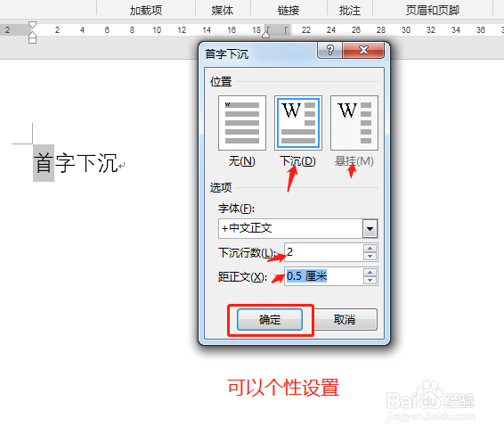The width and height of the screenshot is (504, 434).
Task: Open the 字体(F) font dropdown
Action: (370, 229)
